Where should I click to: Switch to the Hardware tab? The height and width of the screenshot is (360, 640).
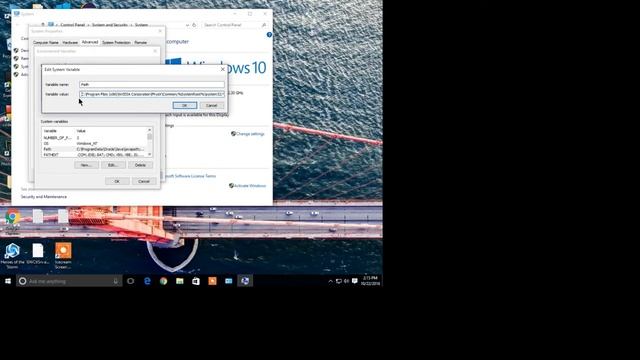(70, 42)
